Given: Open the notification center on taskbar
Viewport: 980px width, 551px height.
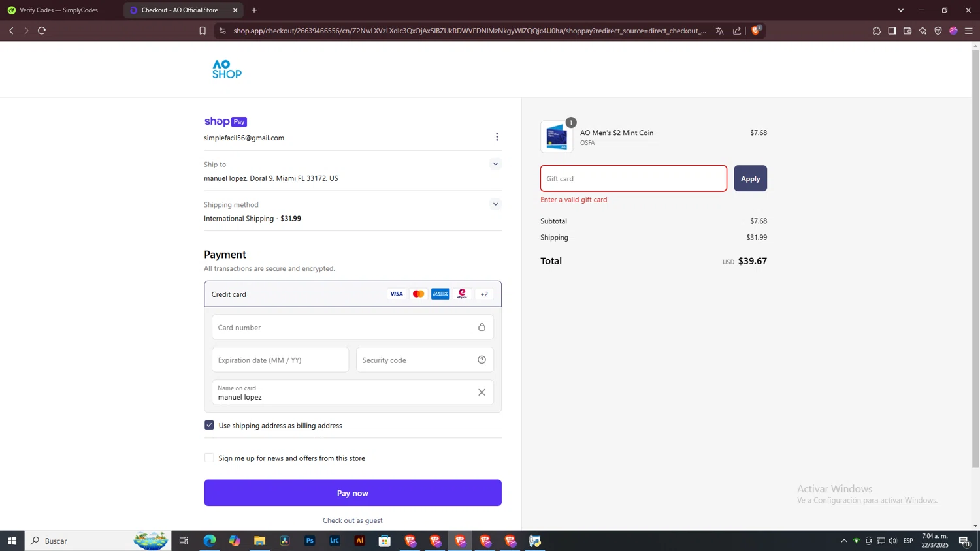Looking at the screenshot, I should coord(964,541).
